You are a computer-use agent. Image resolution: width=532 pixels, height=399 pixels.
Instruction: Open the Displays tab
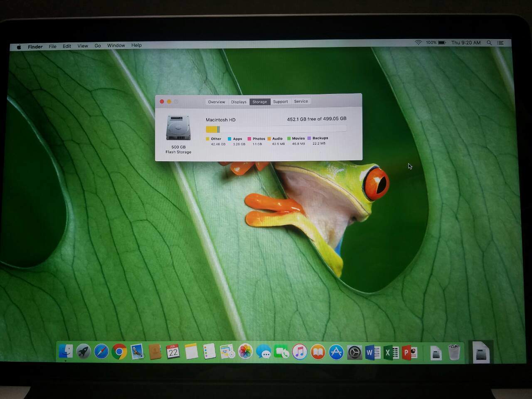coord(239,102)
